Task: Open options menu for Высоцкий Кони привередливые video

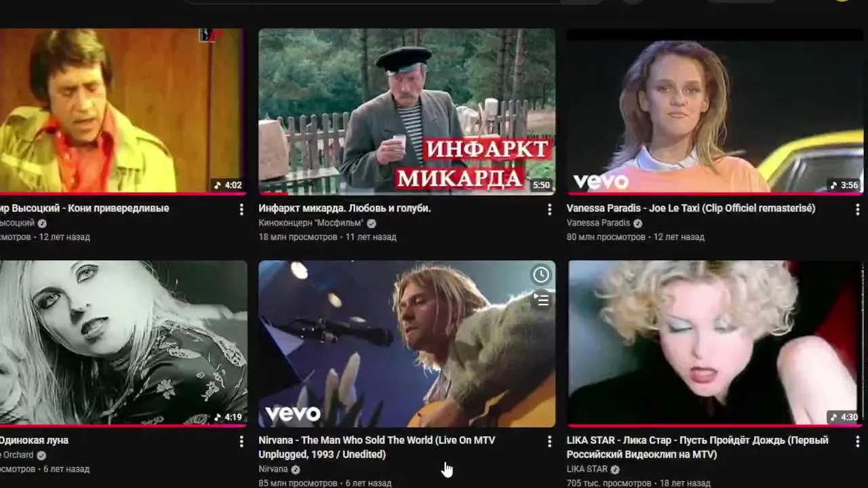Action: pyautogui.click(x=241, y=210)
